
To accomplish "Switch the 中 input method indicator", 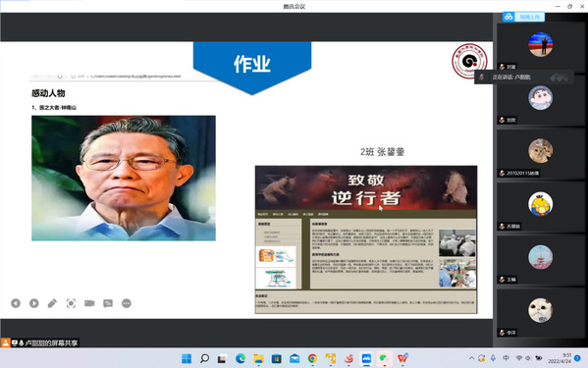I will pos(506,358).
